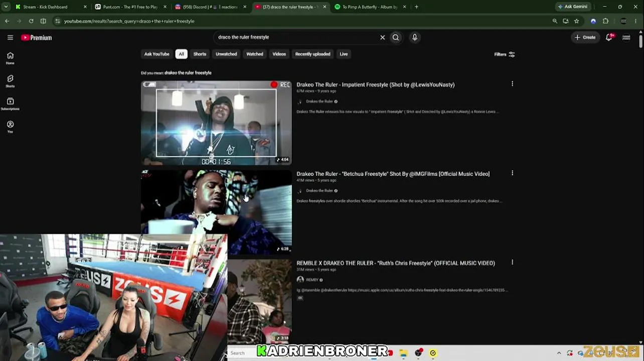
Task: Open Drakeo the Ruler channel under Betchua Freestyle
Action: pos(319,191)
